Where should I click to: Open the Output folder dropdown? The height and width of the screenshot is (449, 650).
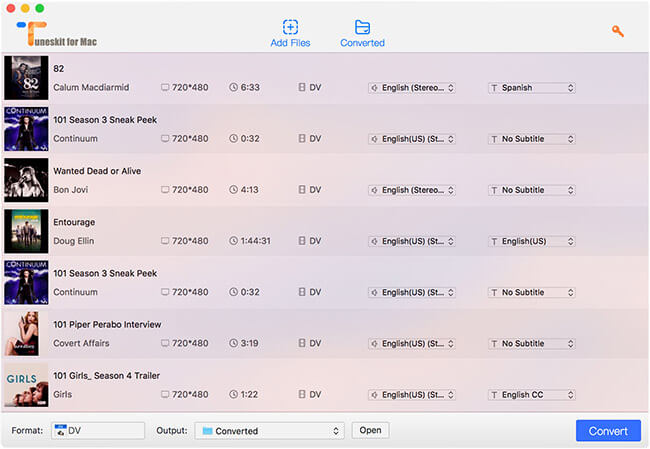(x=269, y=431)
